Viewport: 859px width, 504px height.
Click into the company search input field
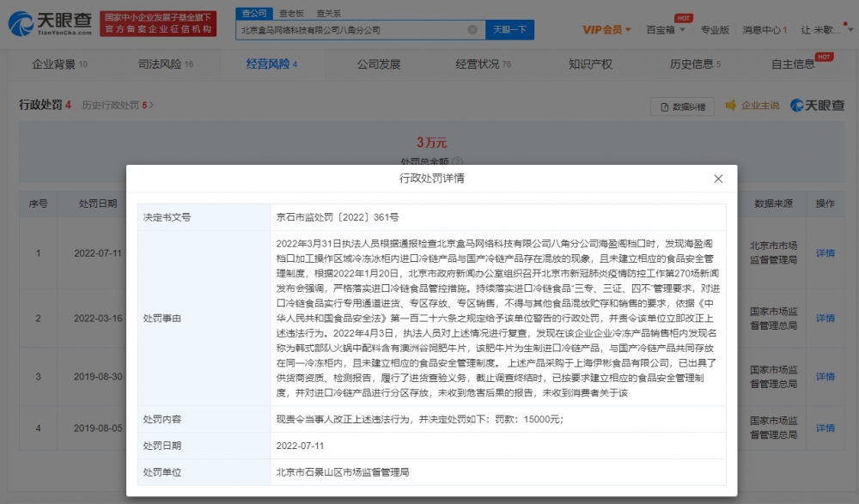[x=352, y=30]
